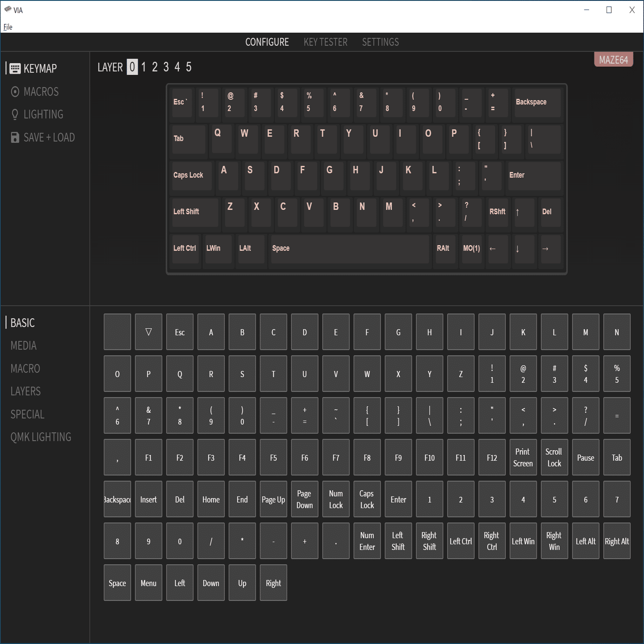Choose the F1 keycode
The height and width of the screenshot is (644, 644).
coord(148,457)
